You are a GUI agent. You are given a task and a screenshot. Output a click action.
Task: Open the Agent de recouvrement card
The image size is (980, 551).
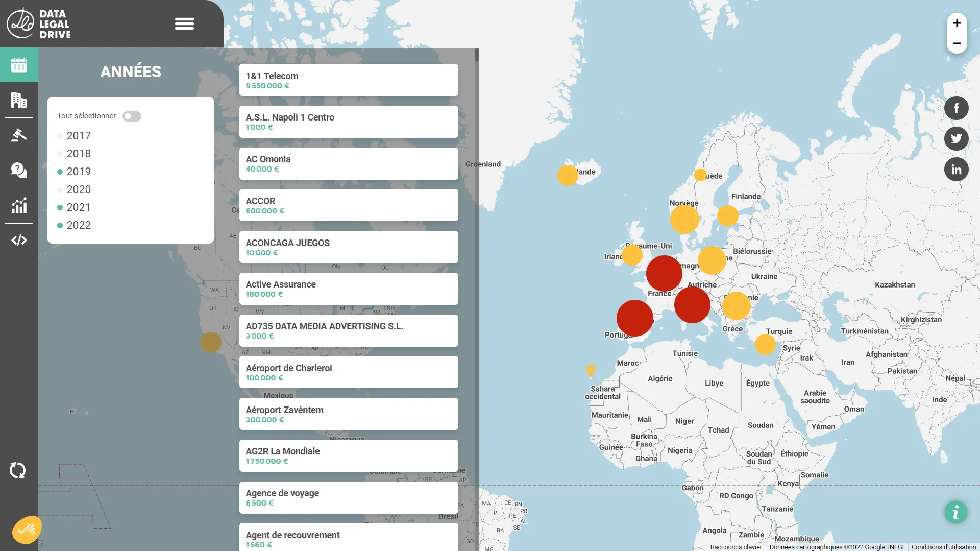[349, 537]
